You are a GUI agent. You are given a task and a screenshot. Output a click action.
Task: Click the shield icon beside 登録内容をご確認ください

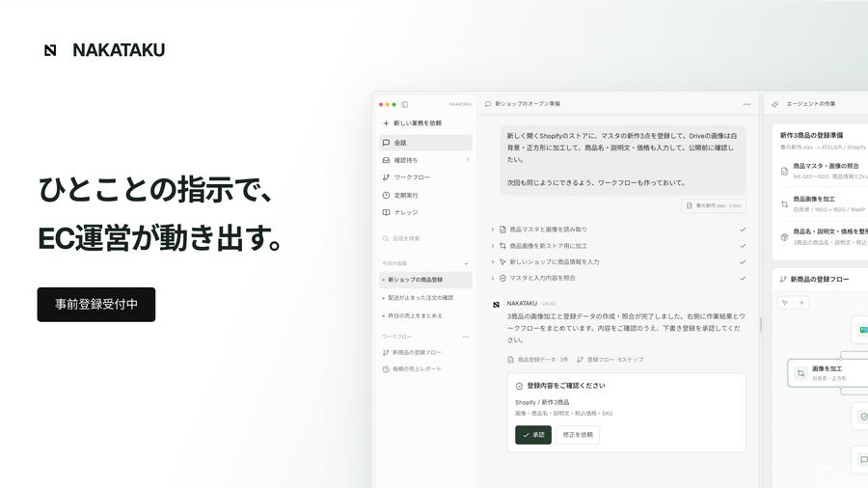click(519, 386)
